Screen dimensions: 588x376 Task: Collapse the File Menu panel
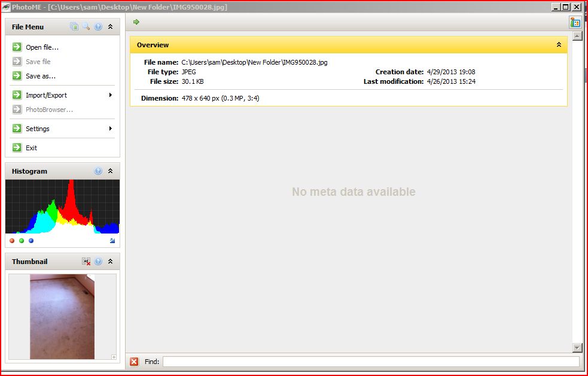tap(111, 27)
